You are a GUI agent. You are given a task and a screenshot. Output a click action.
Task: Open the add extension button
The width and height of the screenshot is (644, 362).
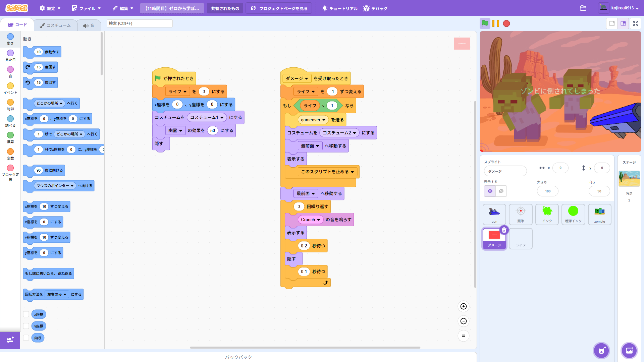(x=10, y=340)
